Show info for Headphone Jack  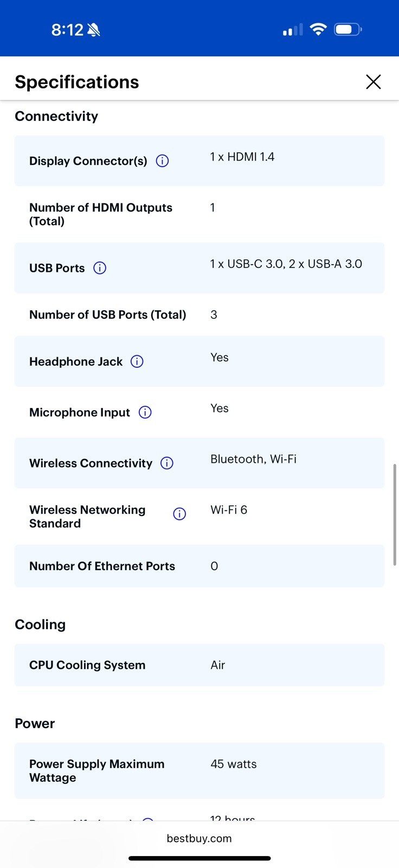click(x=137, y=362)
